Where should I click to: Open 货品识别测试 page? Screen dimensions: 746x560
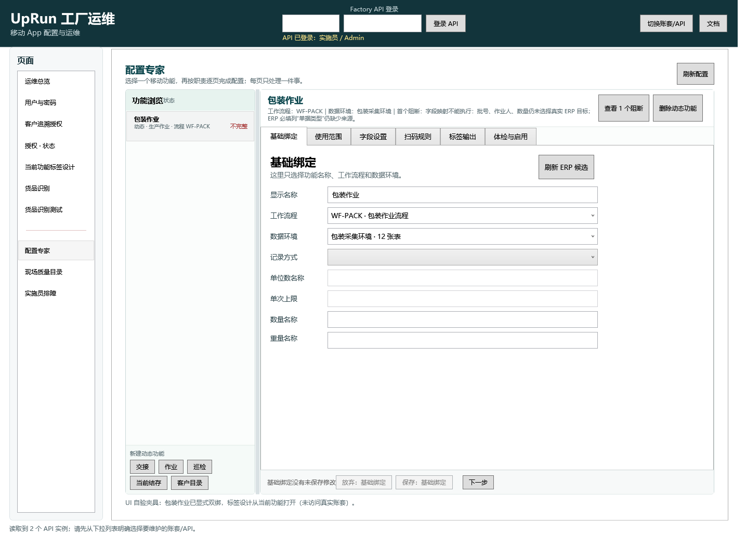(x=56, y=210)
